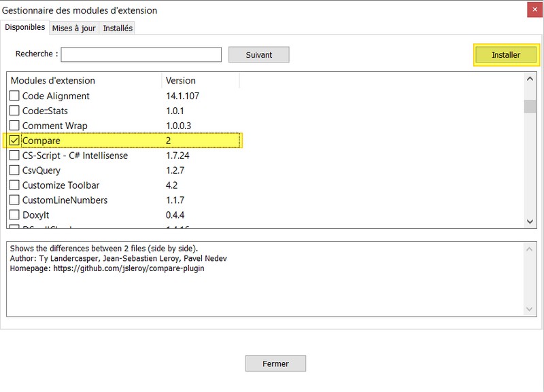The image size is (544, 392).
Task: Open the Installés tab
Action: coord(118,29)
